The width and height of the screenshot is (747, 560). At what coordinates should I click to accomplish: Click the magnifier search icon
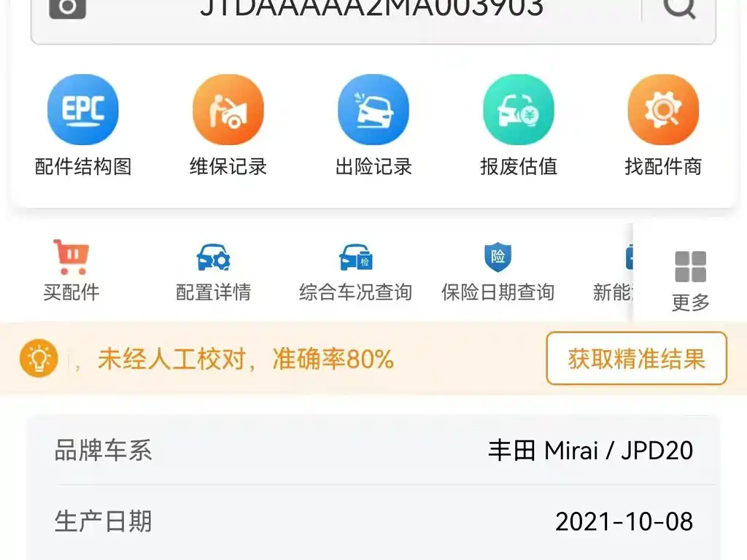coord(679,7)
